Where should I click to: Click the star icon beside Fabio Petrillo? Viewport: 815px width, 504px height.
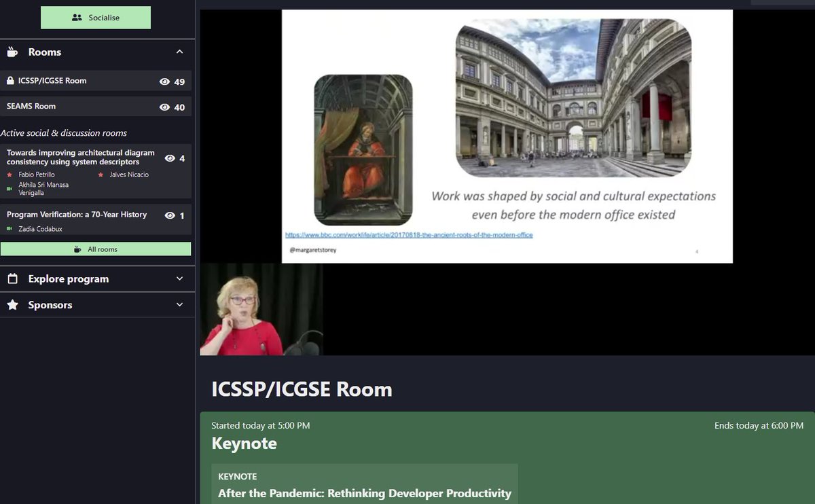tap(10, 175)
